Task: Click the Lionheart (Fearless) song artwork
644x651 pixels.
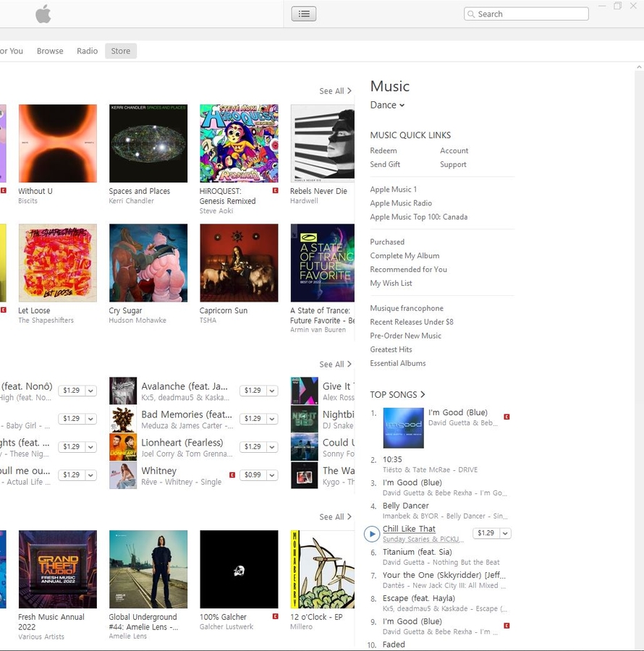Action: (x=123, y=447)
